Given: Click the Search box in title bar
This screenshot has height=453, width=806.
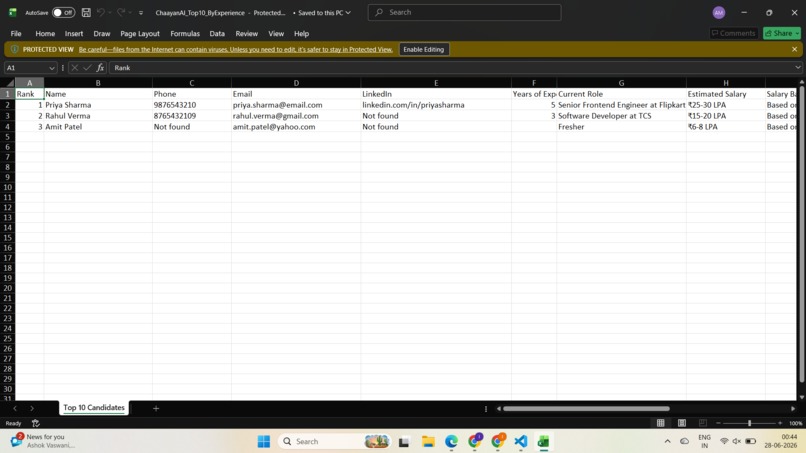Looking at the screenshot, I should click(464, 12).
